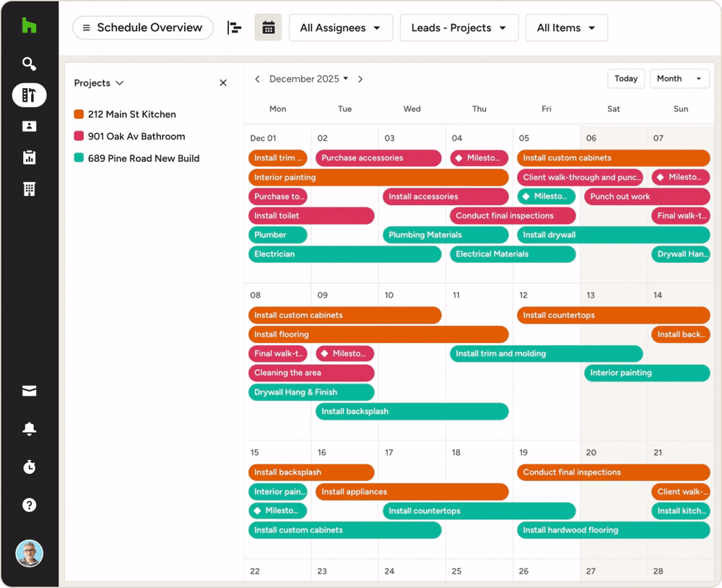Click the clipboard chart icon in sidebar
This screenshot has height=588, width=722.
click(x=29, y=157)
